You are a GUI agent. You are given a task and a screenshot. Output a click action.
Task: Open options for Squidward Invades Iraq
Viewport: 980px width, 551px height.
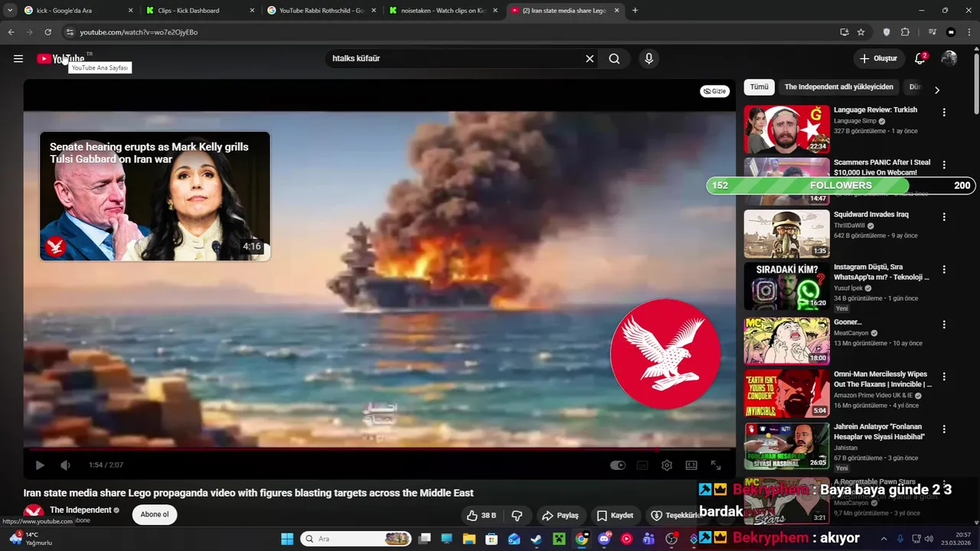click(x=944, y=217)
